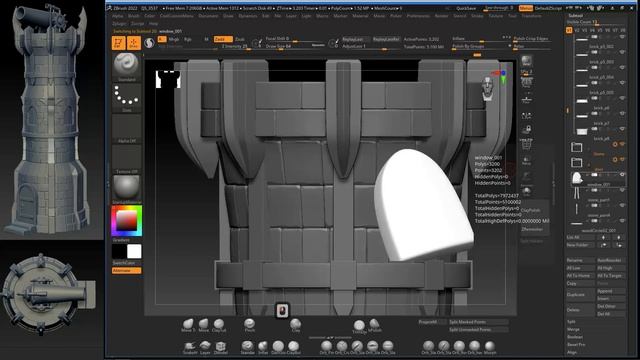Screen dimensions: 640x360
Task: Select the white color swatch
Action: click(134, 251)
